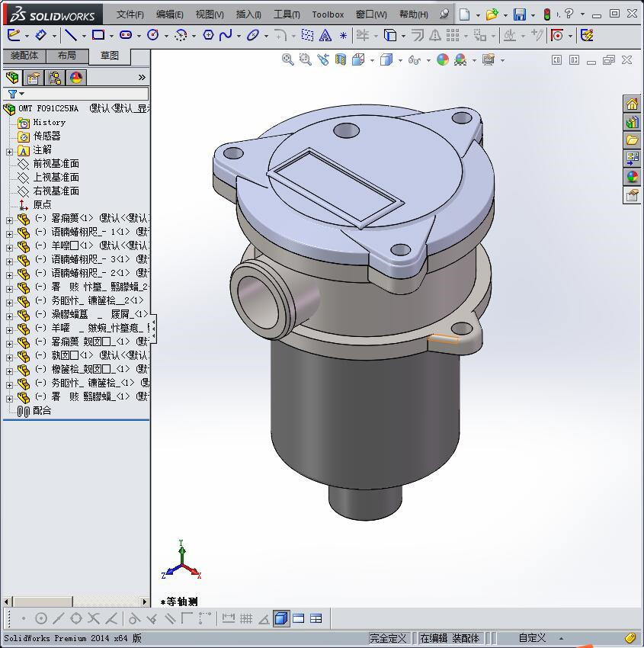Viewport: 644px width, 648px height.
Task: Select the 原点 origin item
Action: click(42, 204)
